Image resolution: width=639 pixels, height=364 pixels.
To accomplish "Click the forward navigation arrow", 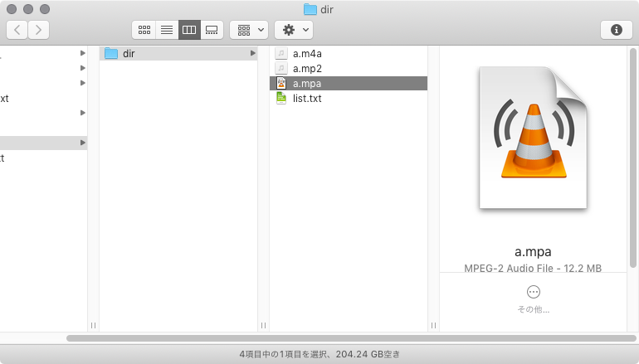I will pyautogui.click(x=38, y=30).
